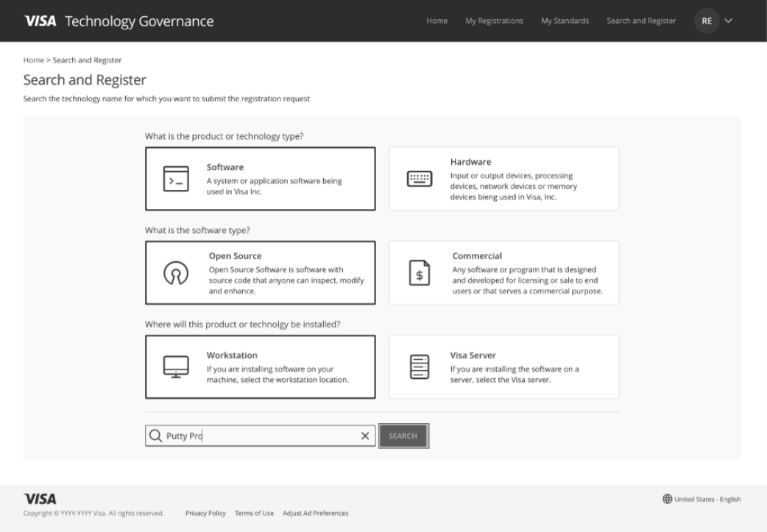Screen dimensions: 767x532
Task: Click into the Putty Pro search field
Action: [261, 436]
